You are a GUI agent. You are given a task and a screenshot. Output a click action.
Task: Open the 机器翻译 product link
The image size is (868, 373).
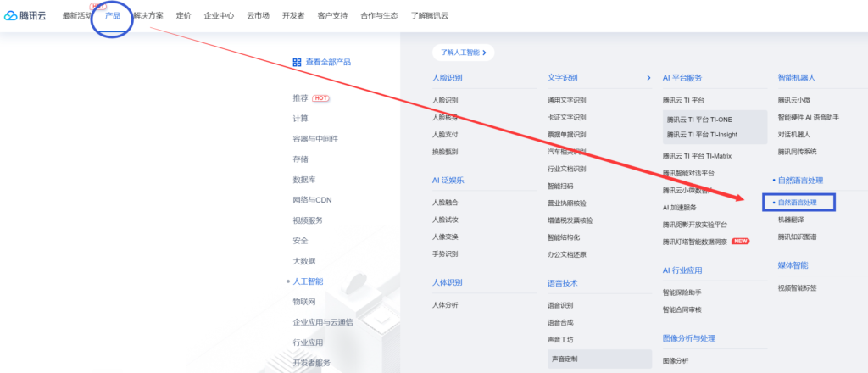click(x=791, y=220)
